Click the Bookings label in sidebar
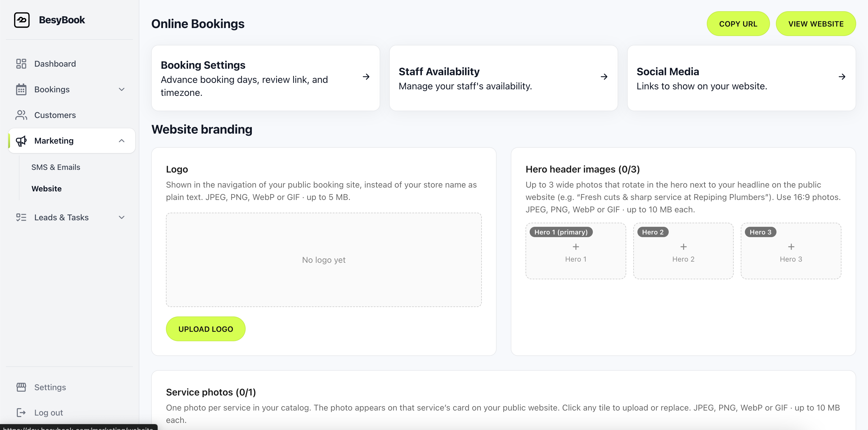Image resolution: width=868 pixels, height=430 pixels. point(52,89)
